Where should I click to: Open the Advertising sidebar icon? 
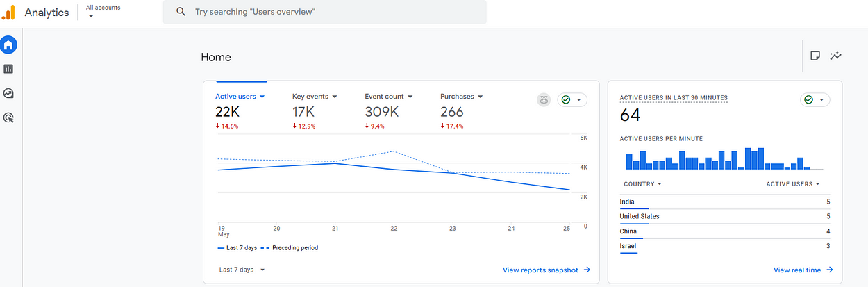click(x=9, y=117)
